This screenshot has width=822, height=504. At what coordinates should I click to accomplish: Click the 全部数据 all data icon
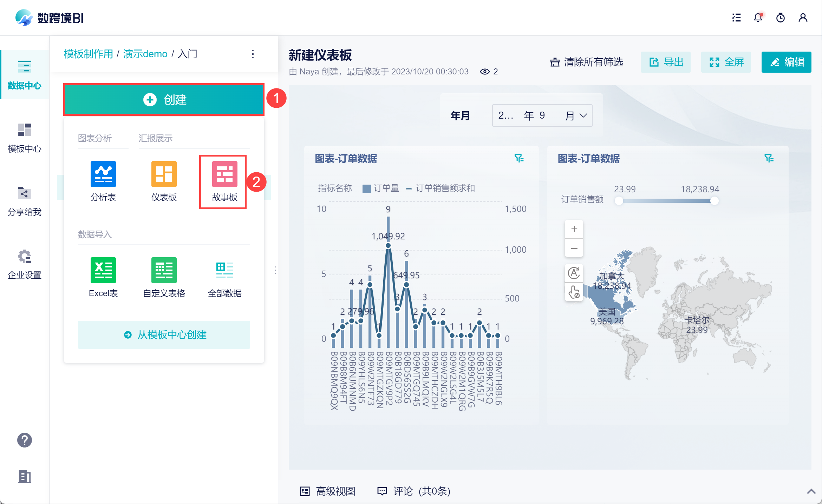point(224,270)
